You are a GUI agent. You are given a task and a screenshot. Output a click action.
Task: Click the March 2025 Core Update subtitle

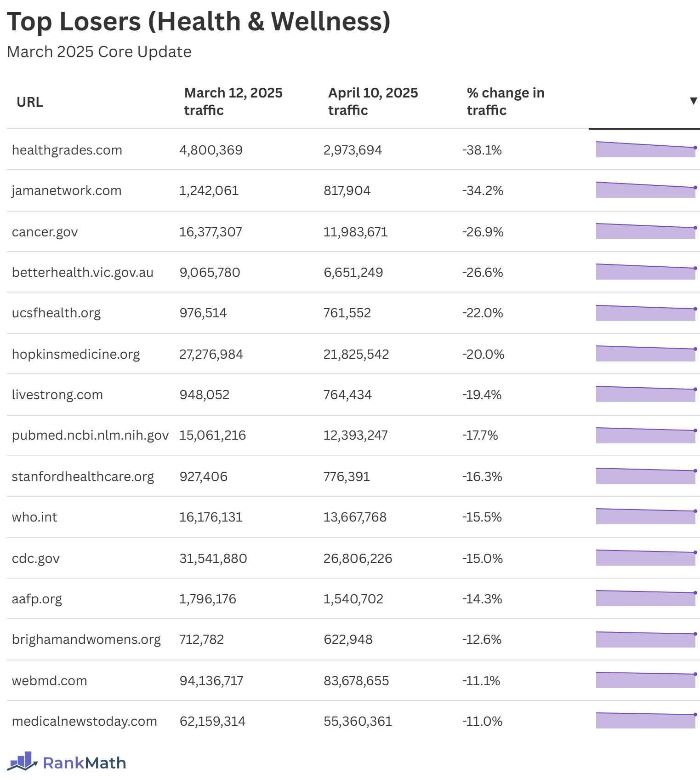(99, 52)
